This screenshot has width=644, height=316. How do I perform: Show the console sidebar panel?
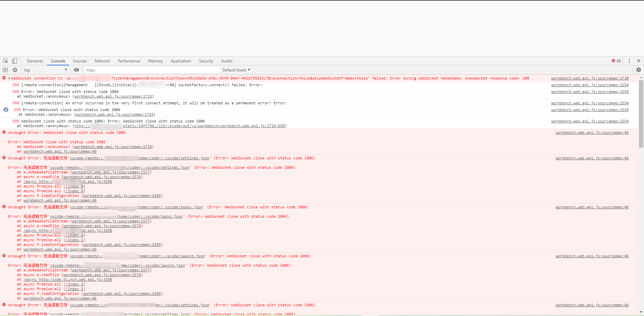pyautogui.click(x=5, y=70)
